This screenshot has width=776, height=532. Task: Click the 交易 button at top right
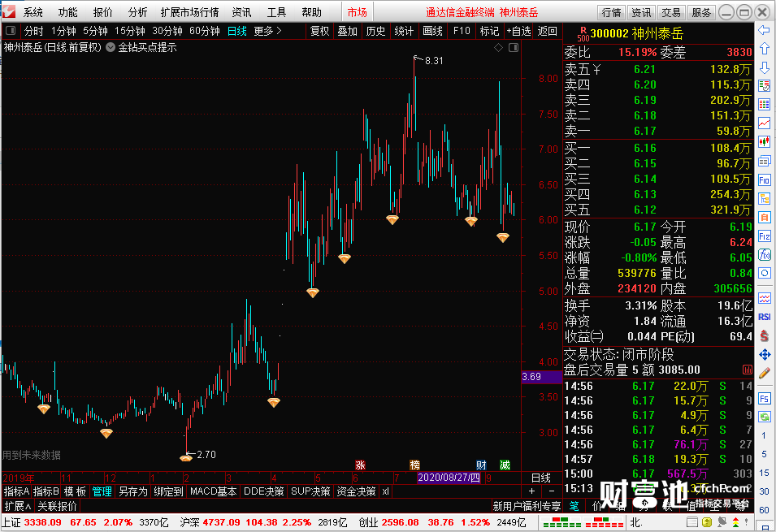[671, 12]
